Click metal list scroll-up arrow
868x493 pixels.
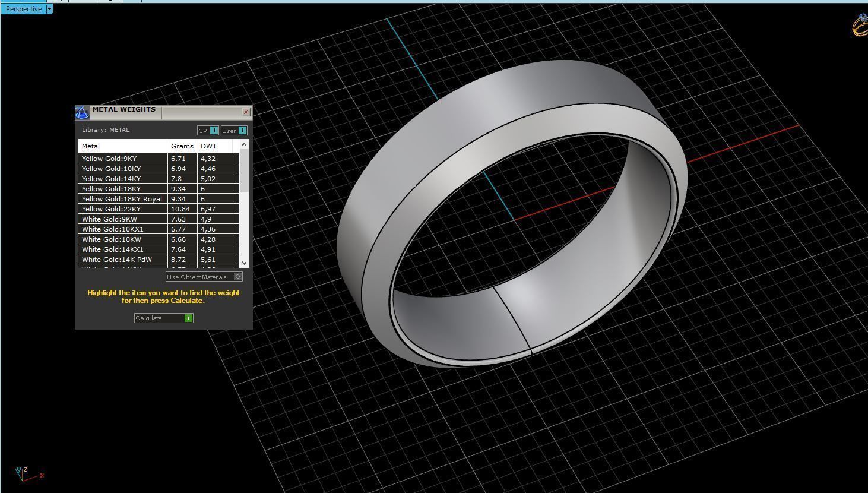coord(244,145)
